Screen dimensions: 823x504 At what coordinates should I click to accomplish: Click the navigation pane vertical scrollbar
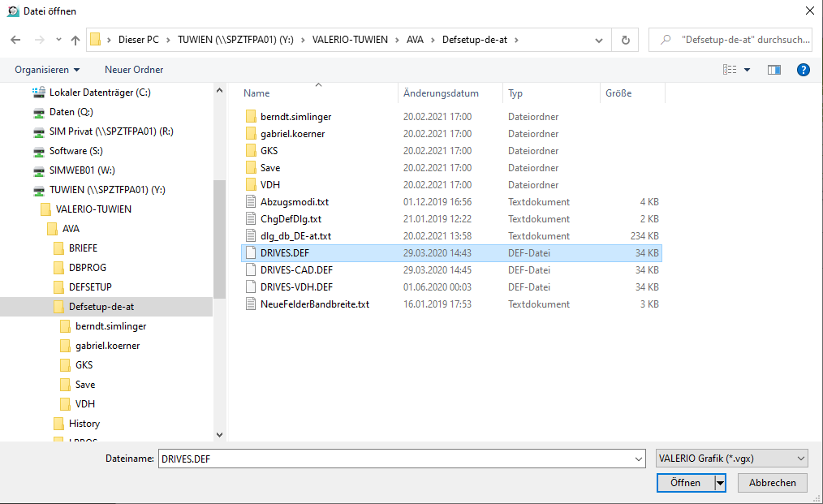219,243
